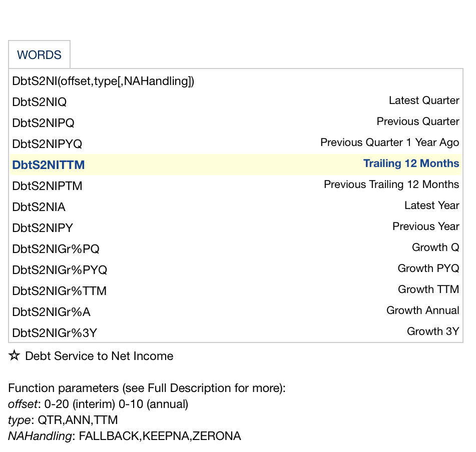Image resolution: width=476 pixels, height=452 pixels.
Task: Star the Debt Service to Net Income factor
Action: [x=15, y=356]
